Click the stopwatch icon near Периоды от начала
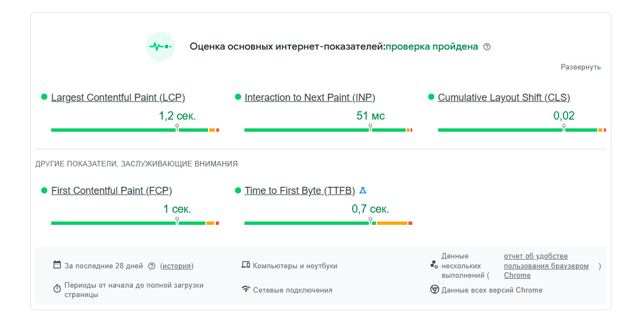Image resolution: width=644 pixels, height=324 pixels. coord(57,289)
